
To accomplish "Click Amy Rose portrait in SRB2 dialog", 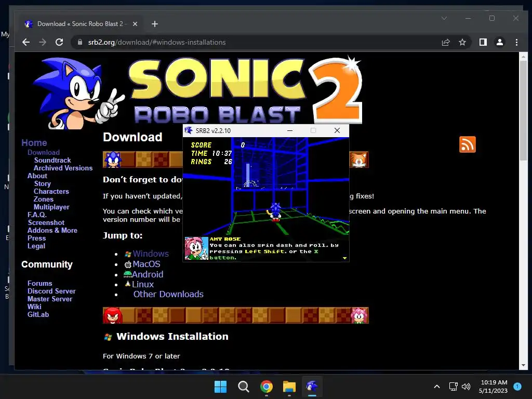I will pos(196,249).
